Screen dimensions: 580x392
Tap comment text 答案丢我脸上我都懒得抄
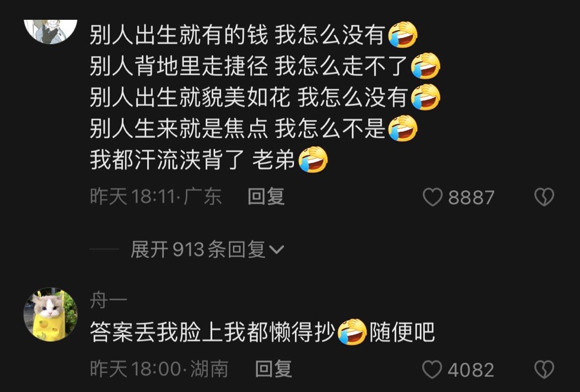212,332
